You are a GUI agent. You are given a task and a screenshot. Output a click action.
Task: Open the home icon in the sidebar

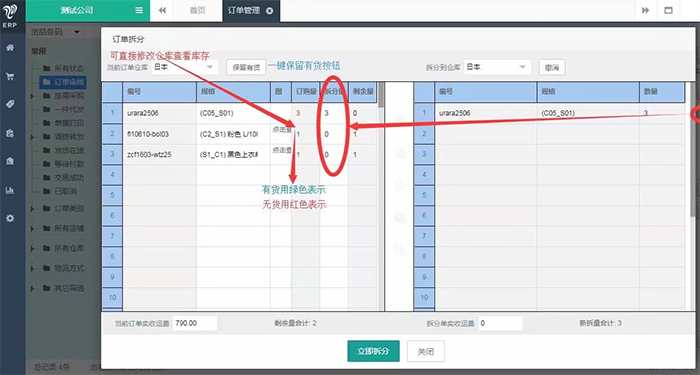(x=10, y=48)
